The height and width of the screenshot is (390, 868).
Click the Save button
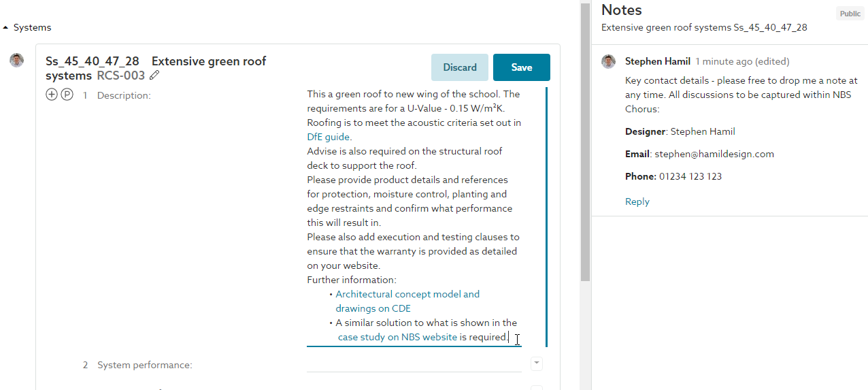522,67
